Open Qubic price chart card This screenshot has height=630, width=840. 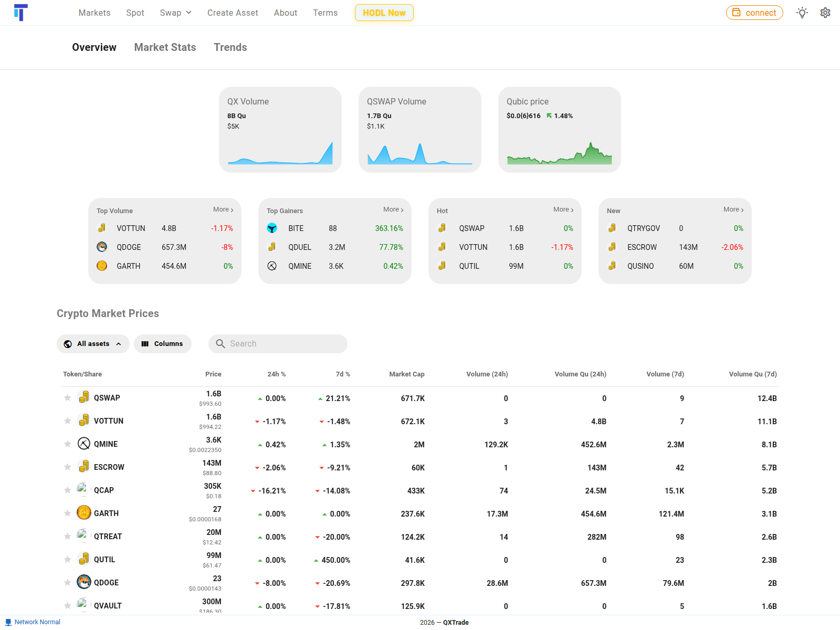click(x=560, y=130)
